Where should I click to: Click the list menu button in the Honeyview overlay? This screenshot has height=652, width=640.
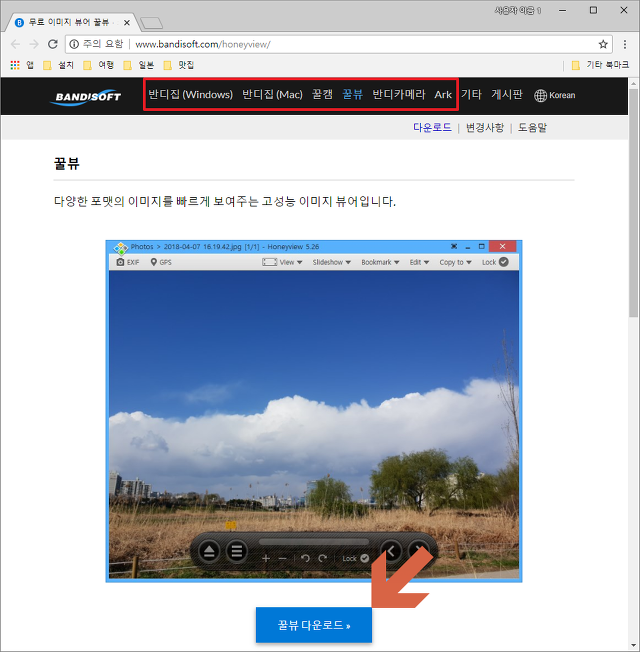tap(237, 552)
